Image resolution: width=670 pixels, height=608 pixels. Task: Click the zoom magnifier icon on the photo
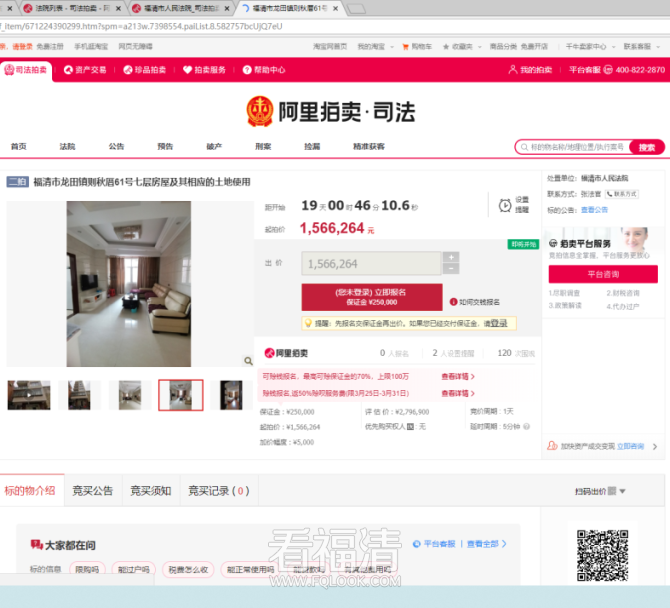[x=248, y=361]
